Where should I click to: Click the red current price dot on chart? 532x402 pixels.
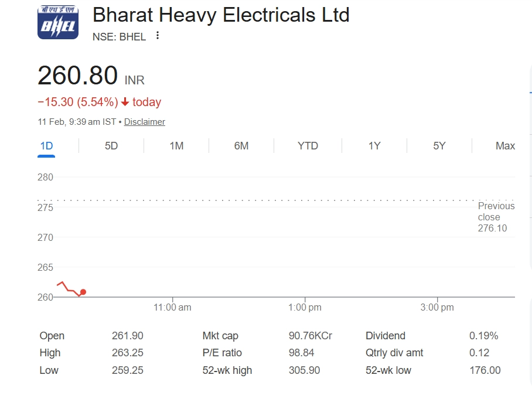(83, 292)
